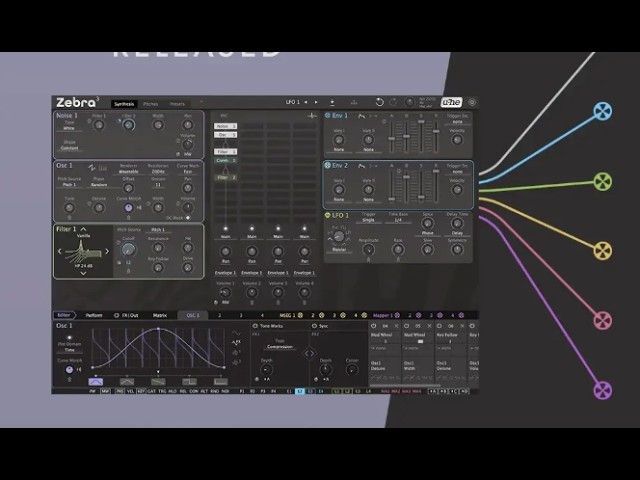This screenshot has height=480, width=640.
Task: Click Filter 1 Pitch Source value Pitch 1
Action: [x=158, y=230]
